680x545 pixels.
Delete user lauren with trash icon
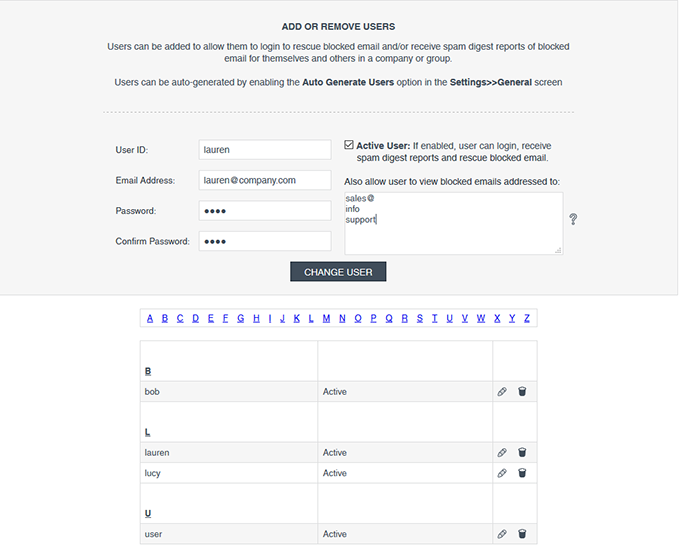click(x=522, y=453)
